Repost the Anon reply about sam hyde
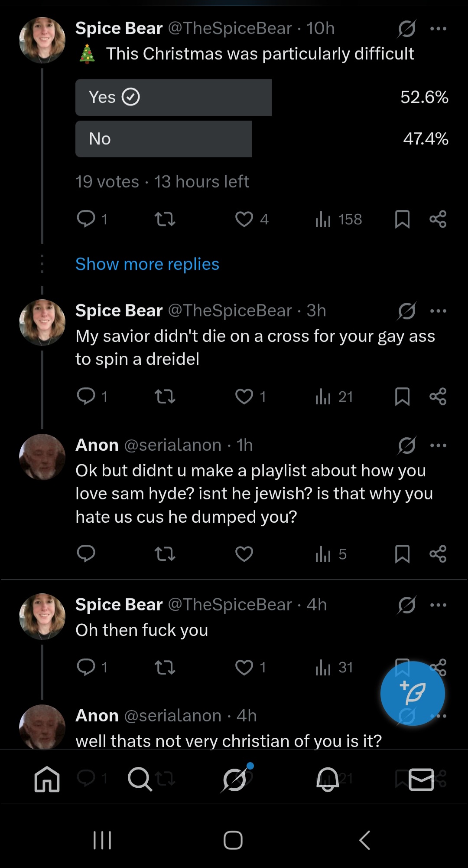Image resolution: width=468 pixels, height=868 pixels. pos(165,554)
